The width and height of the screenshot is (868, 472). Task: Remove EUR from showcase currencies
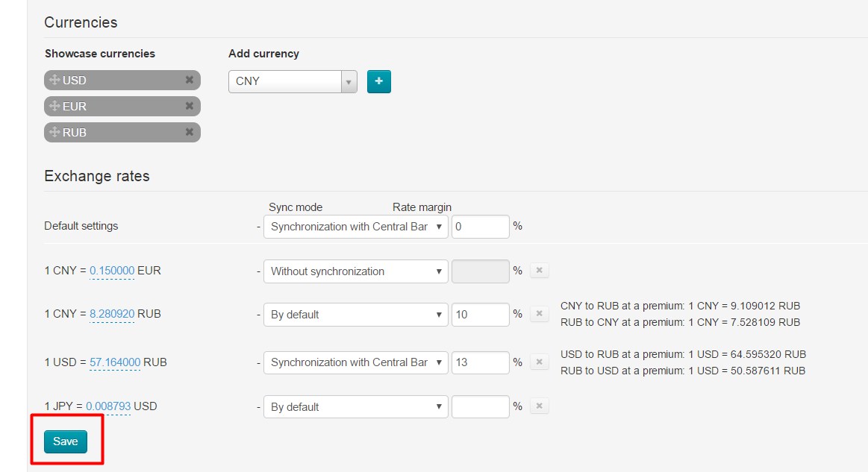tap(190, 106)
